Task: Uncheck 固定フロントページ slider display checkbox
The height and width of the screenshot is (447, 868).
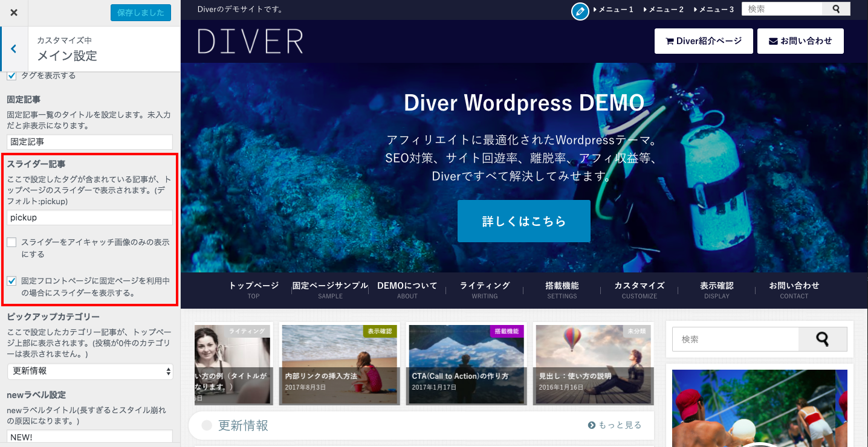Action: pos(11,281)
